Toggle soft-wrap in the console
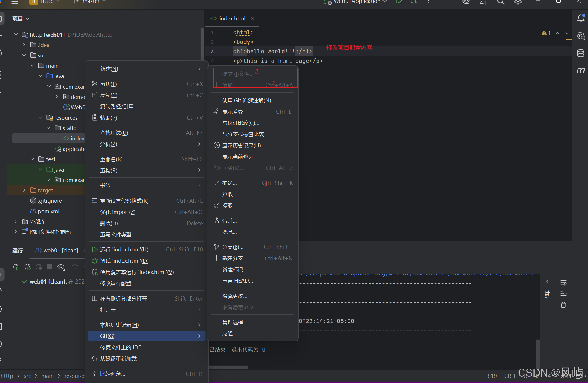This screenshot has width=588, height=383. tap(563, 282)
